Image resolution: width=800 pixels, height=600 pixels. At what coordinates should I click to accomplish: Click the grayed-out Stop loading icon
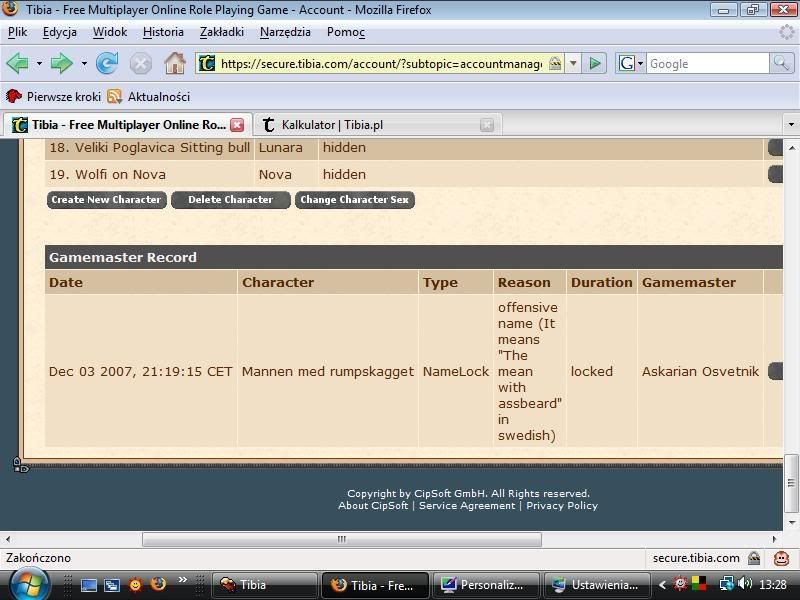(x=140, y=64)
